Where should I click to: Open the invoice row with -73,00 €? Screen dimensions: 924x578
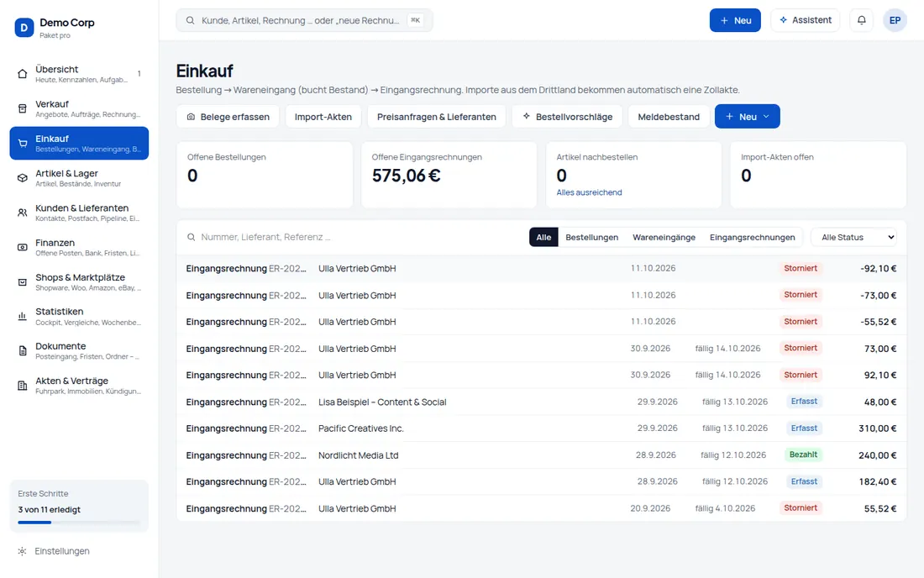(x=541, y=295)
